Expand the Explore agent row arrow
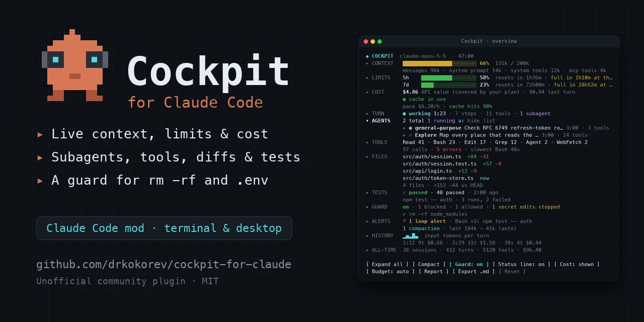644x322 pixels. tap(405, 135)
